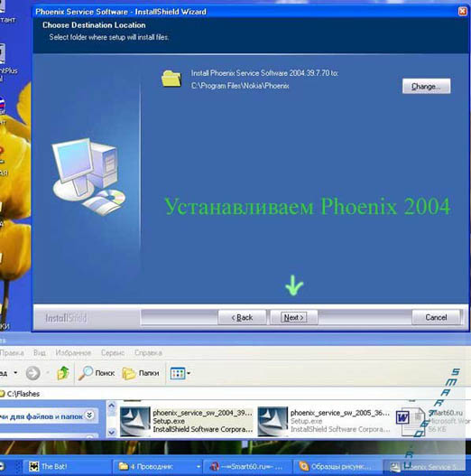Open the Поиск search tool
This screenshot has width=471, height=476.
click(97, 373)
